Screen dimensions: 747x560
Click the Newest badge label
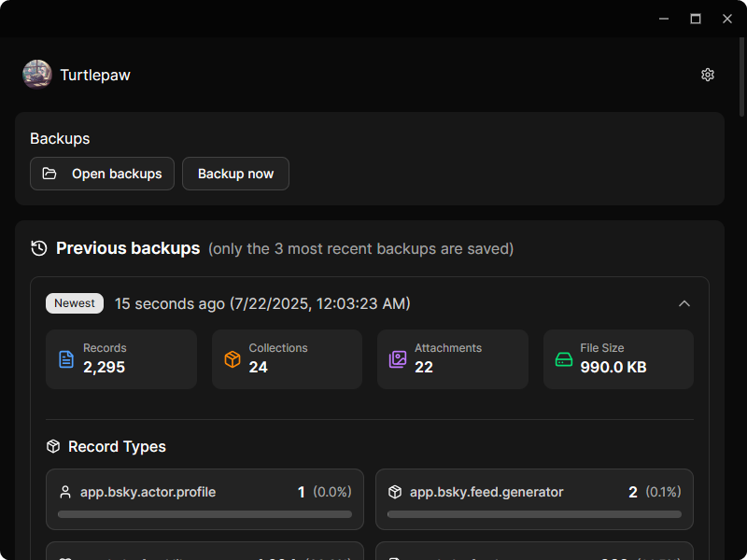pyautogui.click(x=75, y=303)
